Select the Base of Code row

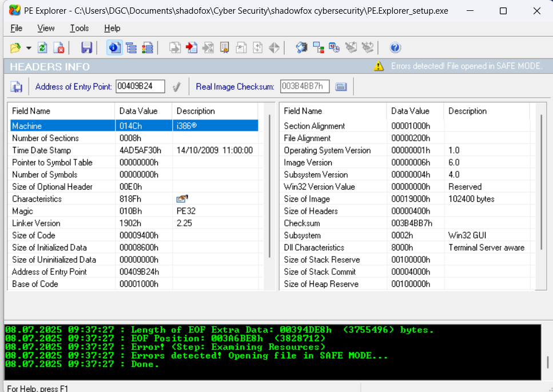tap(134, 284)
